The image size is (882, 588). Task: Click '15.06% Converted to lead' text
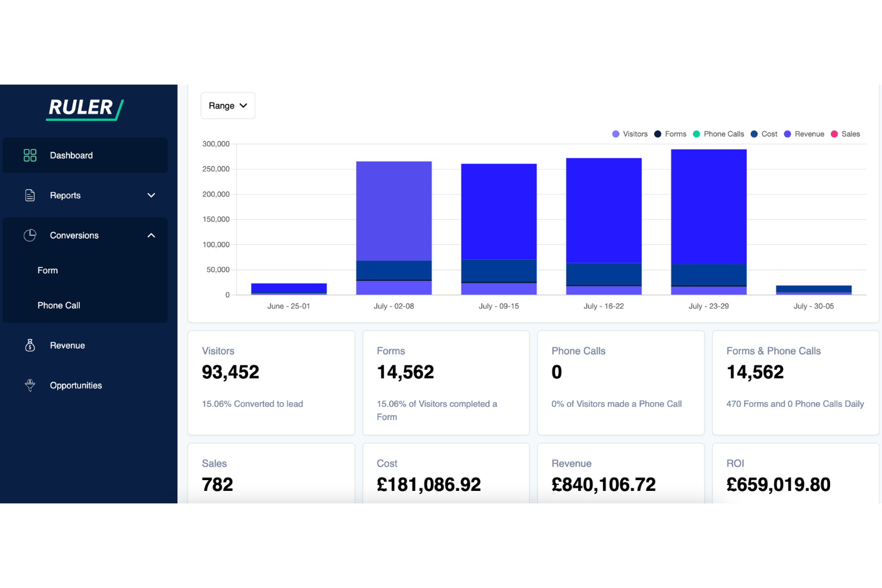click(x=253, y=404)
